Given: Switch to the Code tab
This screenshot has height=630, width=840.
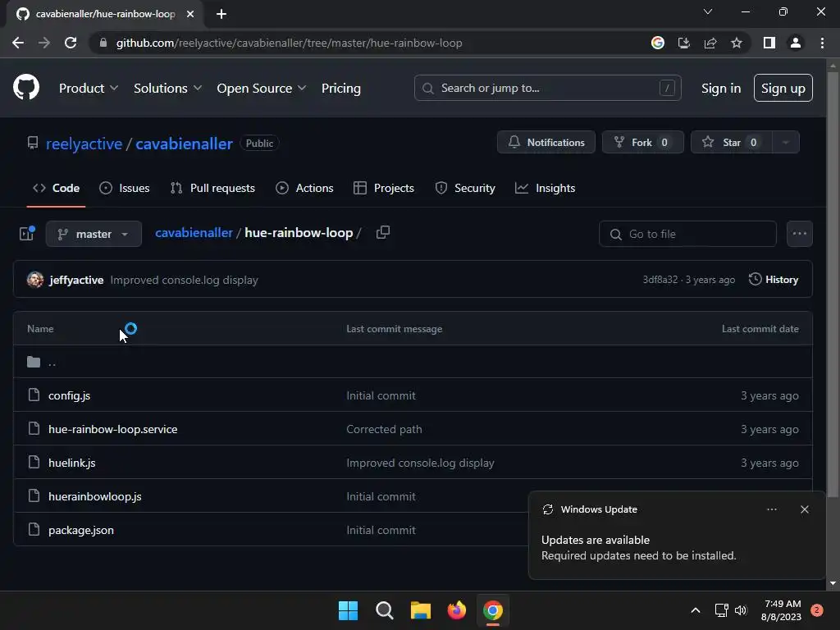Looking at the screenshot, I should pyautogui.click(x=57, y=188).
